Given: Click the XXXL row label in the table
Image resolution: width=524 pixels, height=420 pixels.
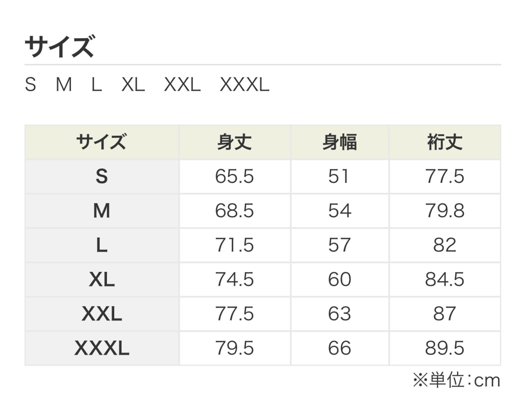Looking at the screenshot, I should (102, 348).
